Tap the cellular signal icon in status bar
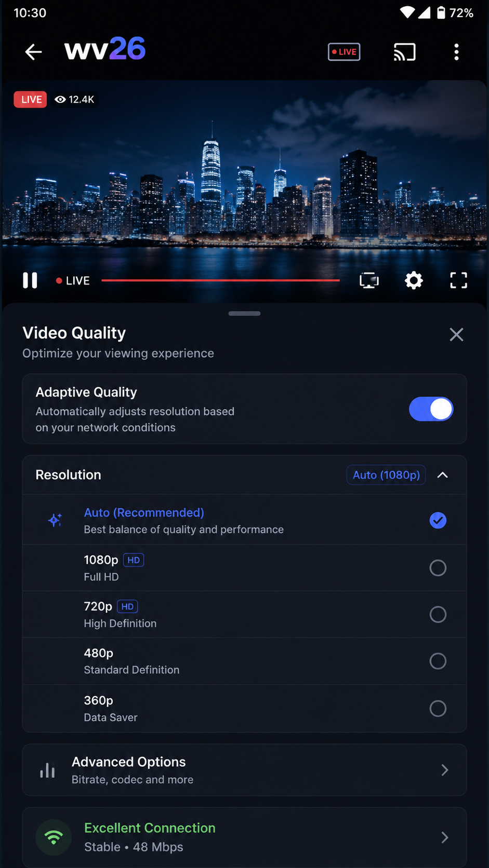489x868 pixels. 424,12
